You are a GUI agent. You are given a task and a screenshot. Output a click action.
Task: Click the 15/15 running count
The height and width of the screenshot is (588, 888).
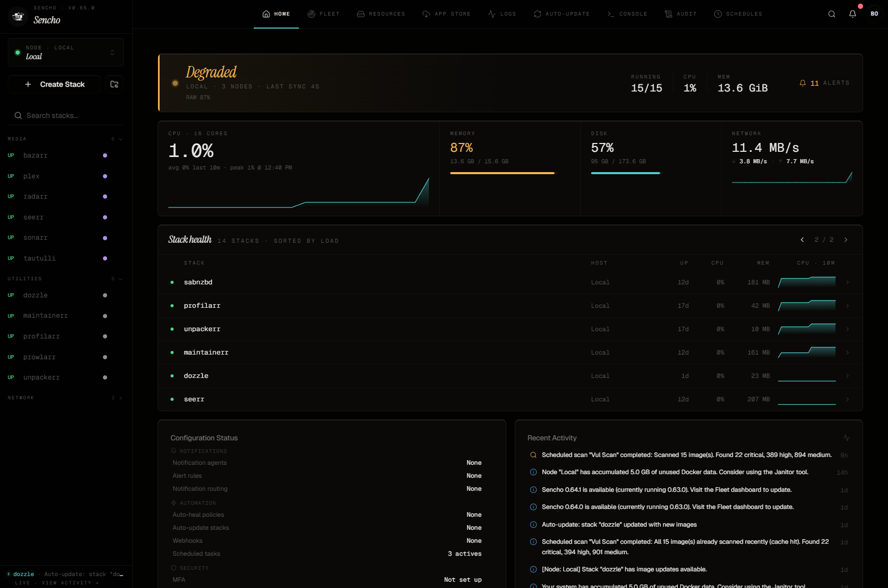coord(646,88)
